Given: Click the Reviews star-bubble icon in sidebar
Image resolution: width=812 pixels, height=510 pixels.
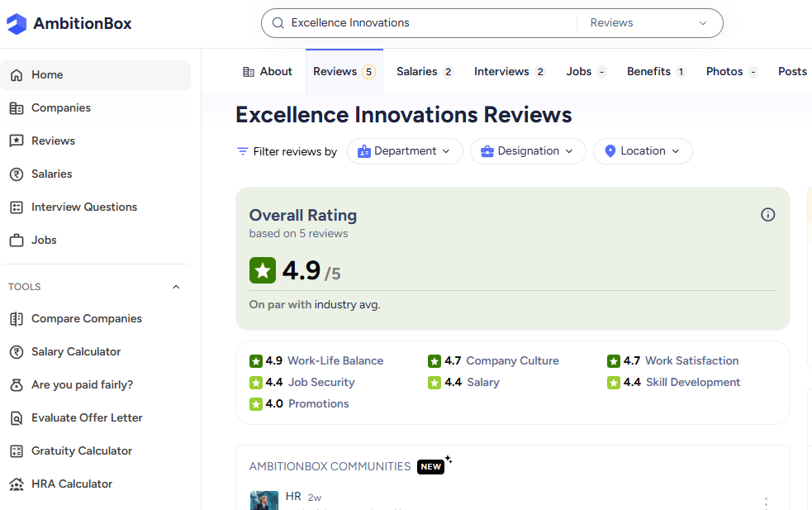Looking at the screenshot, I should tap(17, 141).
